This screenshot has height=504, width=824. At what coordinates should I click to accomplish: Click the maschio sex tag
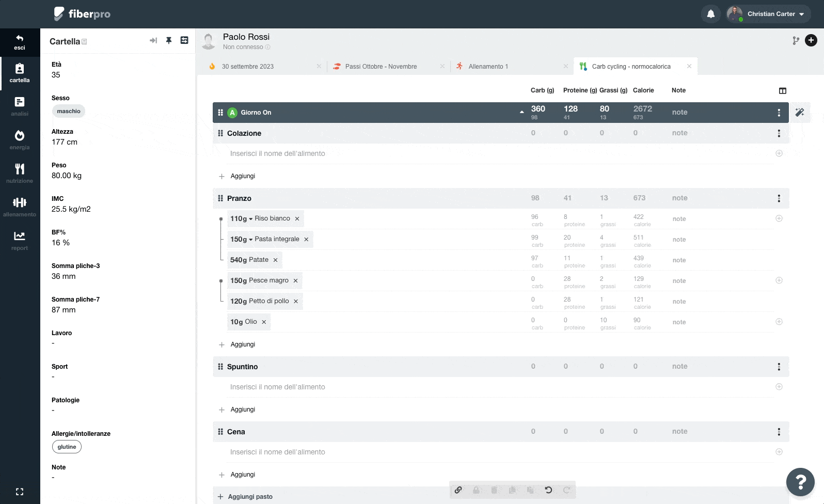point(69,111)
